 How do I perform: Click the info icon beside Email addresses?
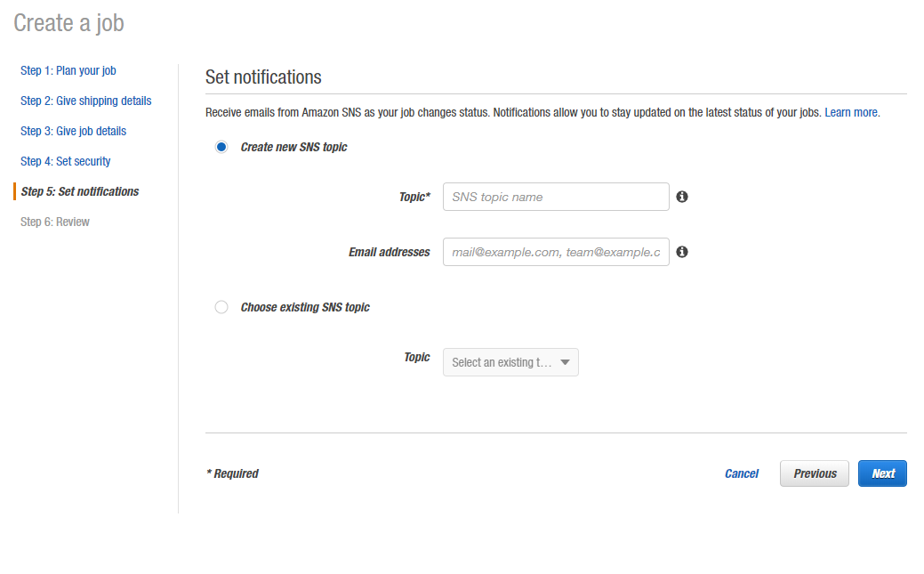tap(682, 252)
